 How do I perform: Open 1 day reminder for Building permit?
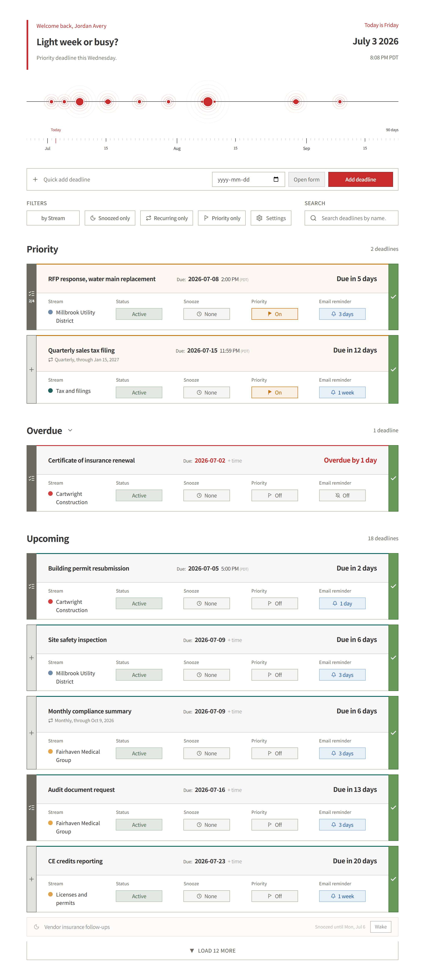342,603
